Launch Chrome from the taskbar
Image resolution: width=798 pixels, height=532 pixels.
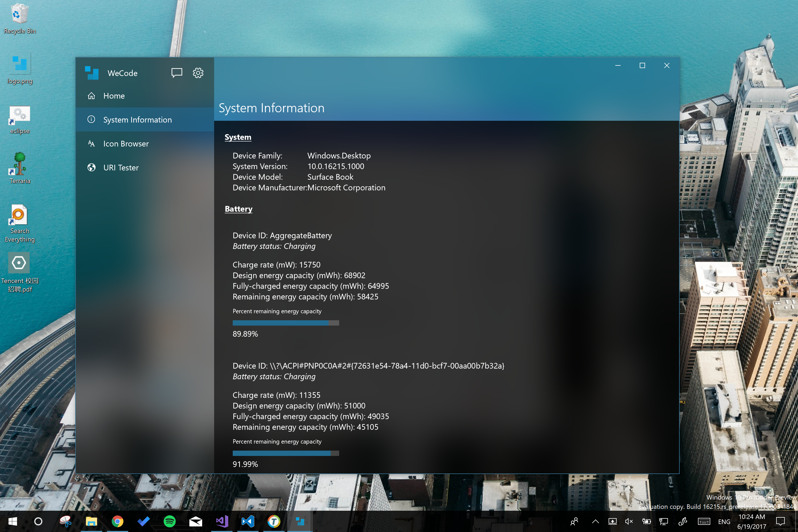[x=117, y=521]
